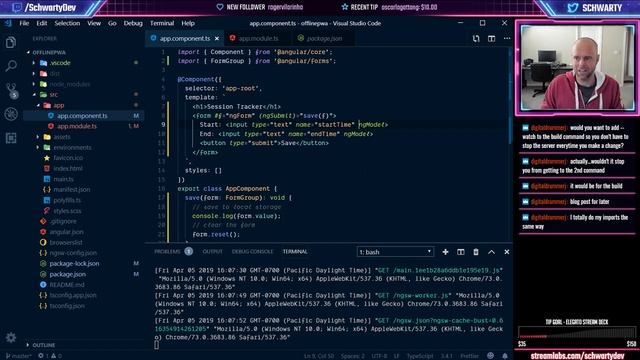Screen dimensions: 640x360
Task: Open angular.json in the explorer tree
Action: tap(67, 232)
